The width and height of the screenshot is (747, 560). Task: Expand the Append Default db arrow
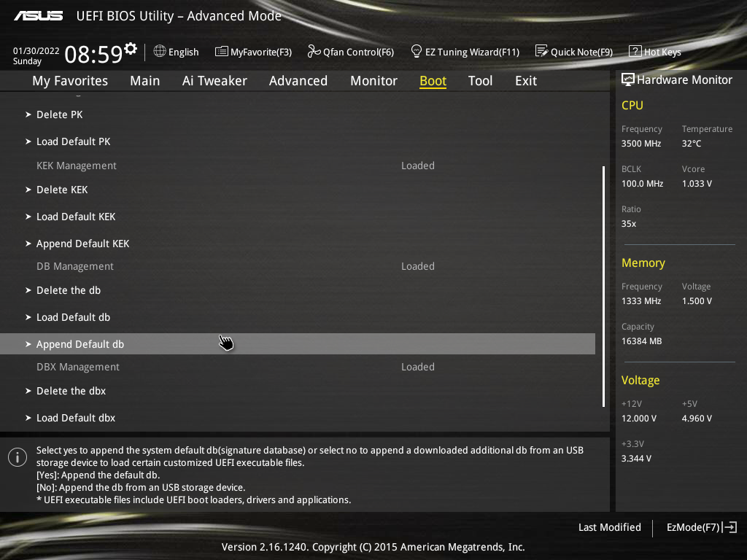[x=28, y=344]
